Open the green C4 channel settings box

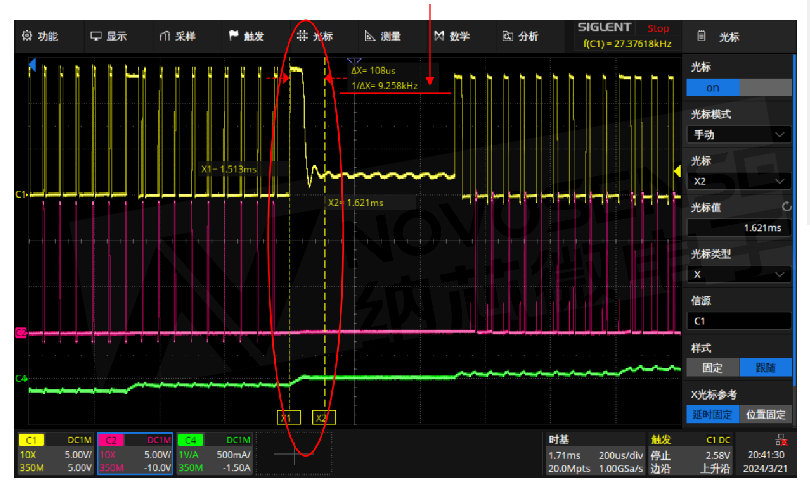coord(214,453)
